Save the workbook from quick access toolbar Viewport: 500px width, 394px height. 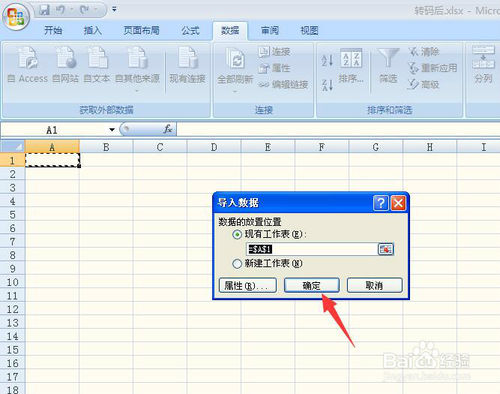pyautogui.click(x=44, y=10)
